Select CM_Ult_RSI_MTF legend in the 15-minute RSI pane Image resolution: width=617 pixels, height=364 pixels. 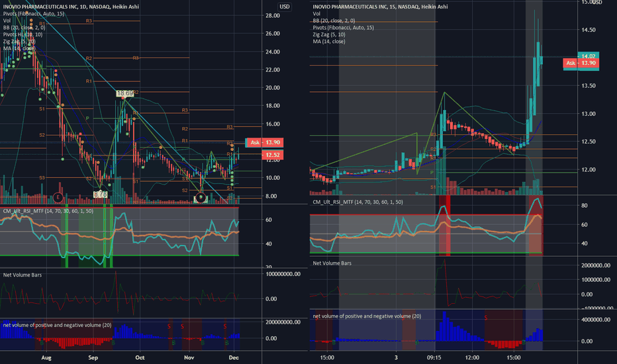(357, 202)
